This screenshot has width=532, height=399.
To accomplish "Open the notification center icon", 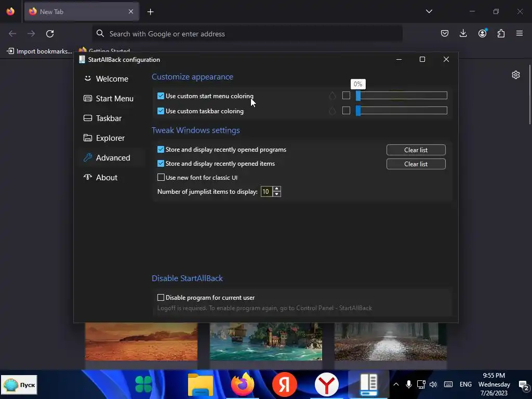I will click(524, 385).
